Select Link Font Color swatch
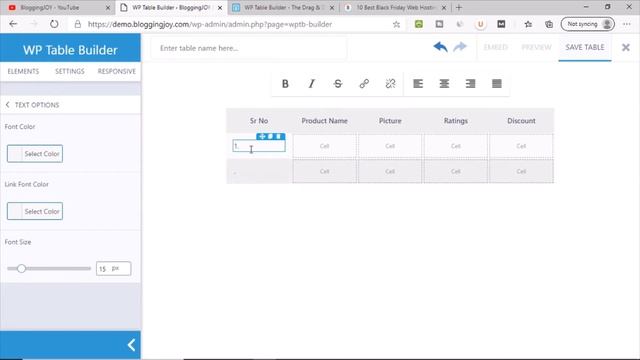 pyautogui.click(x=35, y=211)
